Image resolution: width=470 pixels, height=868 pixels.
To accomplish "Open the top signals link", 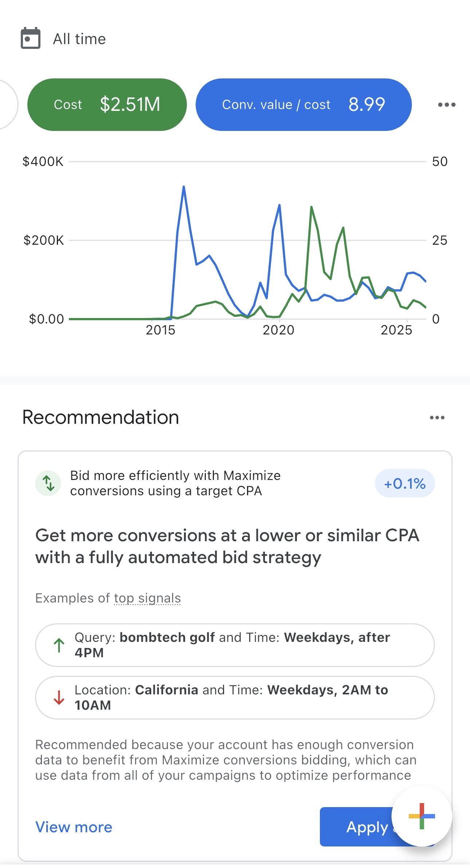I will click(147, 598).
